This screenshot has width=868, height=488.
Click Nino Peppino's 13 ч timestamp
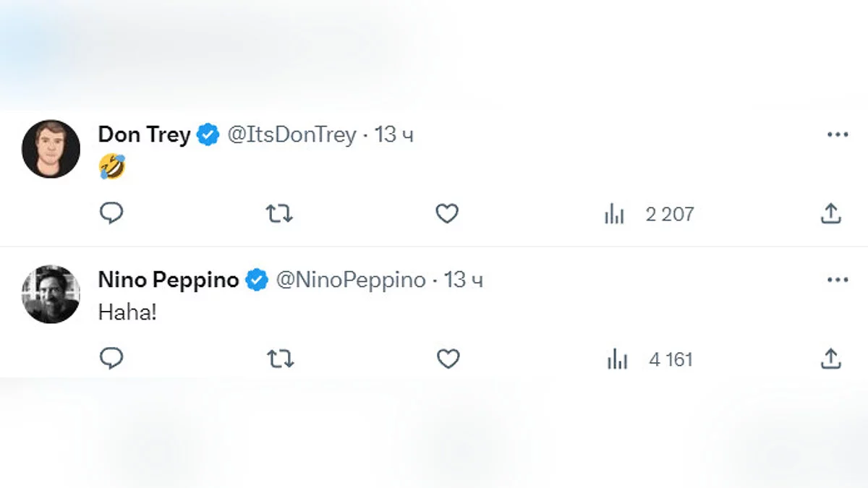(x=463, y=281)
